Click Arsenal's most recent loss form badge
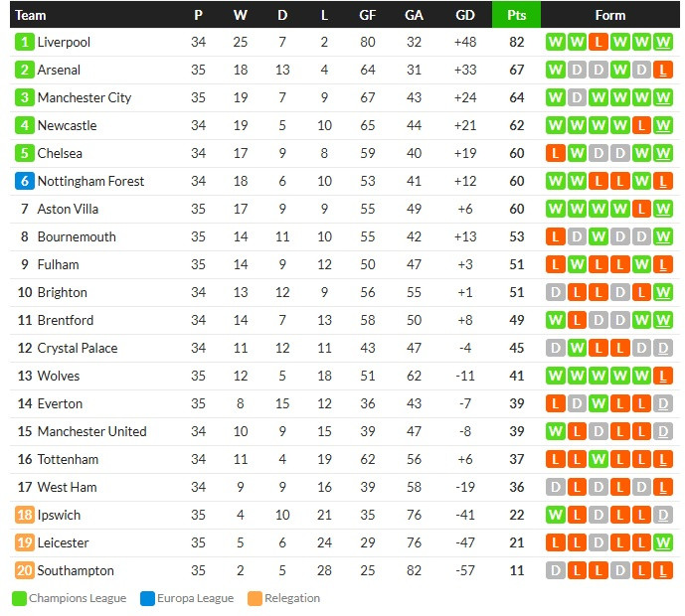 pyautogui.click(x=663, y=70)
